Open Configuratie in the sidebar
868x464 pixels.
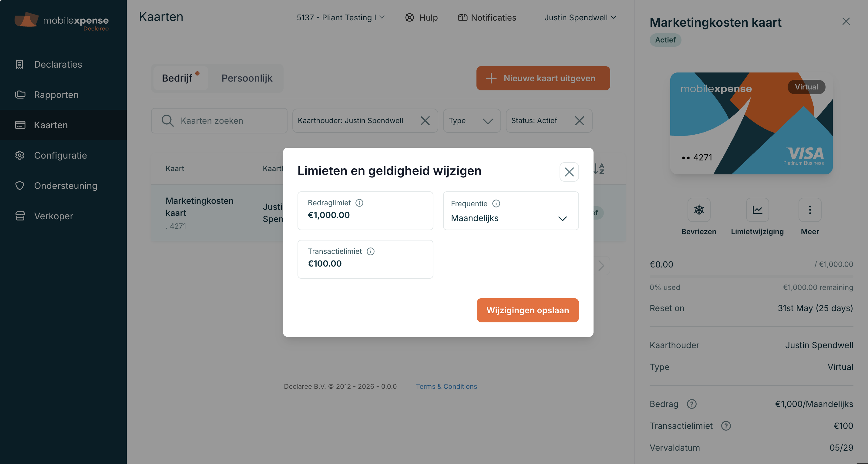[x=63, y=155]
